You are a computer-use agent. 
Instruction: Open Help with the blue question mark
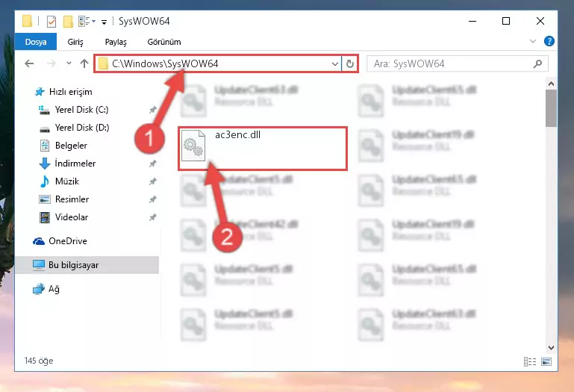pyautogui.click(x=549, y=41)
